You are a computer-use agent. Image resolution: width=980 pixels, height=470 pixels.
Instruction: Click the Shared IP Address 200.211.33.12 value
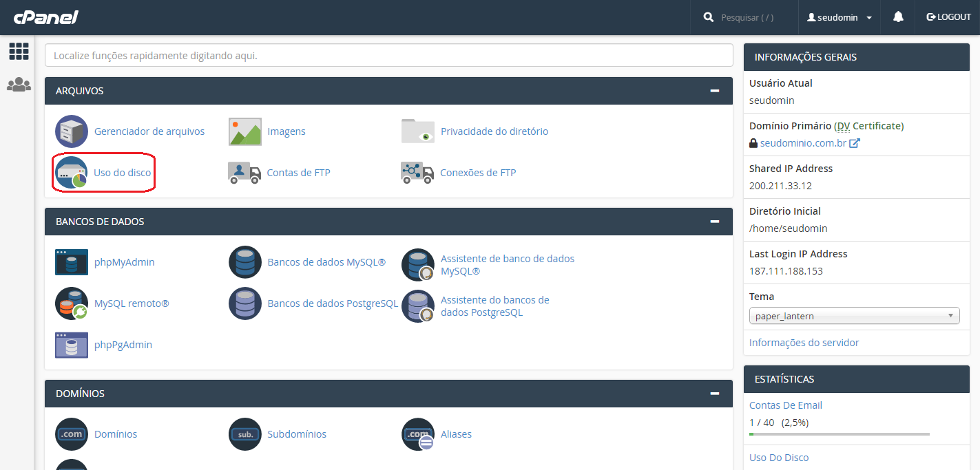780,186
